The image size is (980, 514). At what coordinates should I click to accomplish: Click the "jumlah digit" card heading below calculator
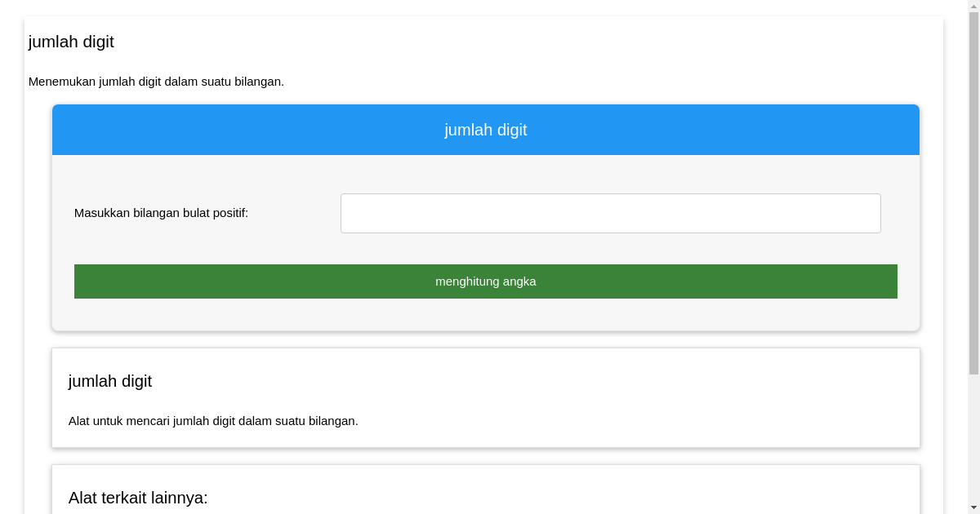tap(110, 381)
